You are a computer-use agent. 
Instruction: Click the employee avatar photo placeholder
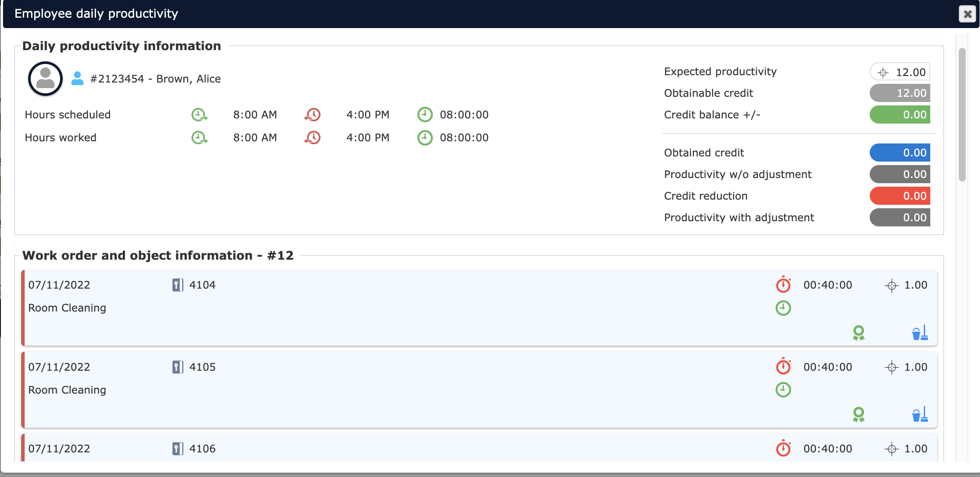click(45, 79)
